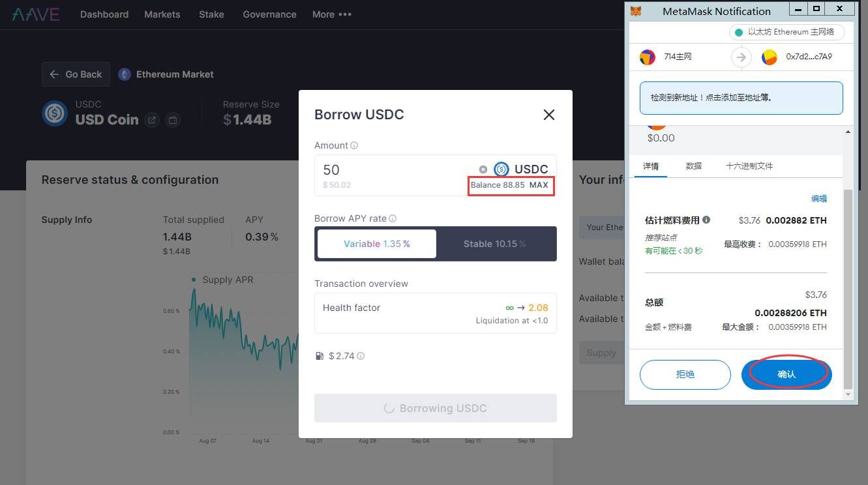This screenshot has width=868, height=485.
Task: Click the gas cost info icon
Action: tap(361, 356)
